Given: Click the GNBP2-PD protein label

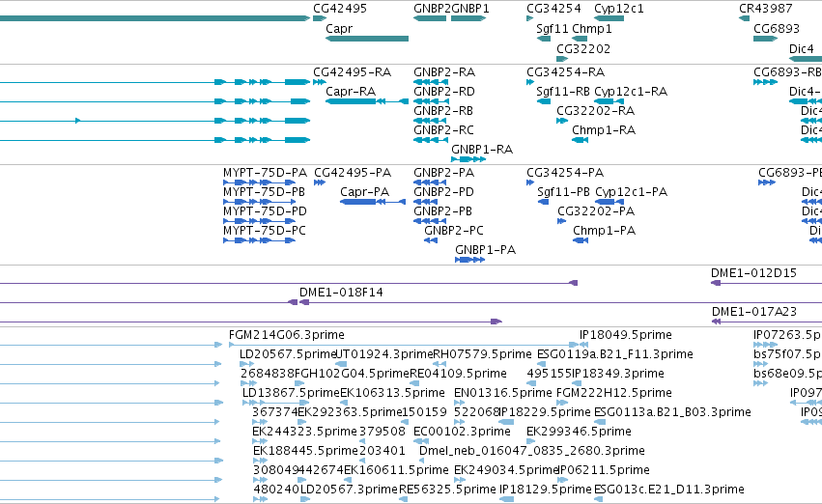Looking at the screenshot, I should [443, 192].
